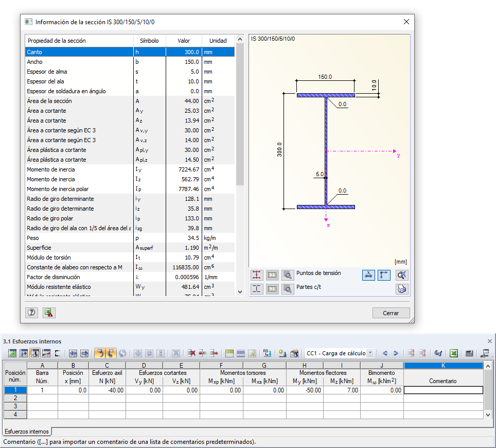496x448 pixels.
Task: Click the Comentario cell in row 1
Action: [x=443, y=390]
